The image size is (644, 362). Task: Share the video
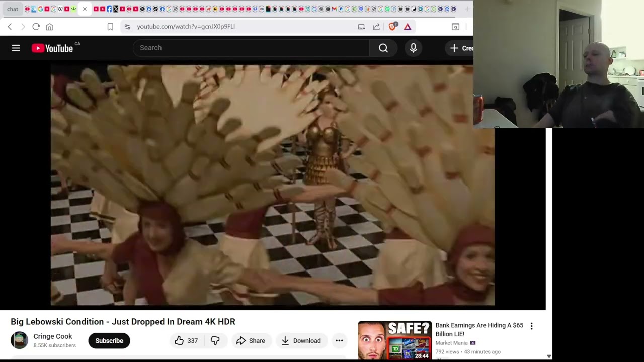pos(251,341)
